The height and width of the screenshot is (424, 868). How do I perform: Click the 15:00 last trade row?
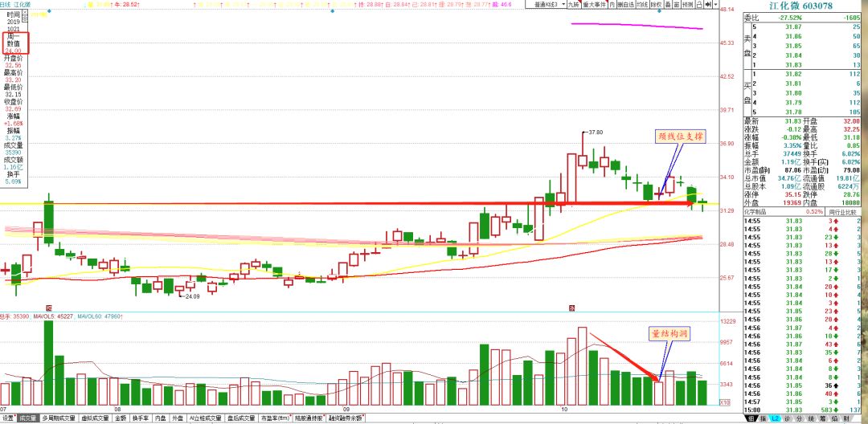802,410
